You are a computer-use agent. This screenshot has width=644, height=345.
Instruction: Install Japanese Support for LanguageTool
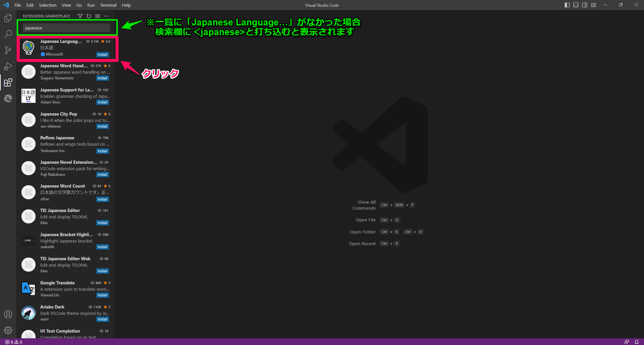coord(103,102)
